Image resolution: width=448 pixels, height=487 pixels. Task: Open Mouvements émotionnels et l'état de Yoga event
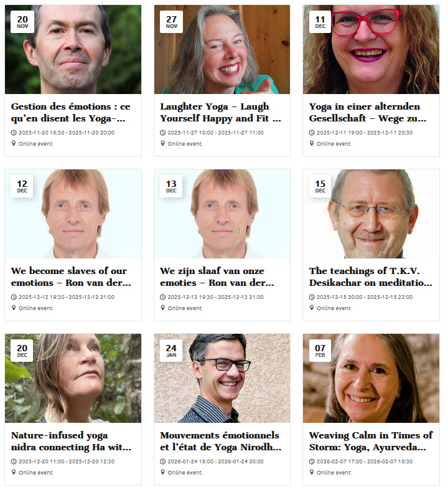[x=221, y=441]
